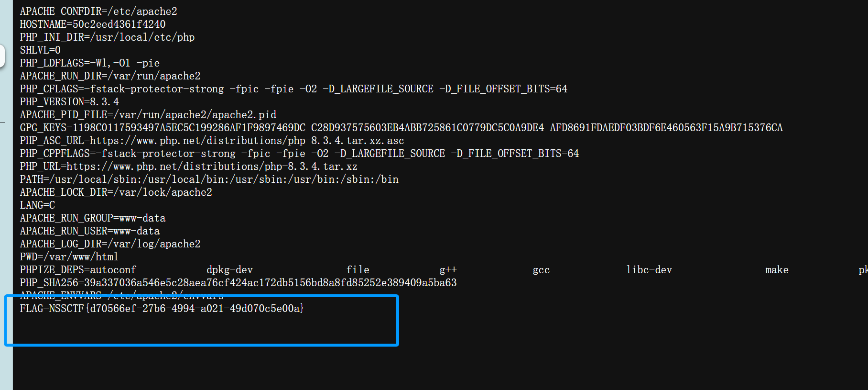Image resolution: width=868 pixels, height=390 pixels.
Task: Click the white rounded tab on left edge
Action: (2, 56)
